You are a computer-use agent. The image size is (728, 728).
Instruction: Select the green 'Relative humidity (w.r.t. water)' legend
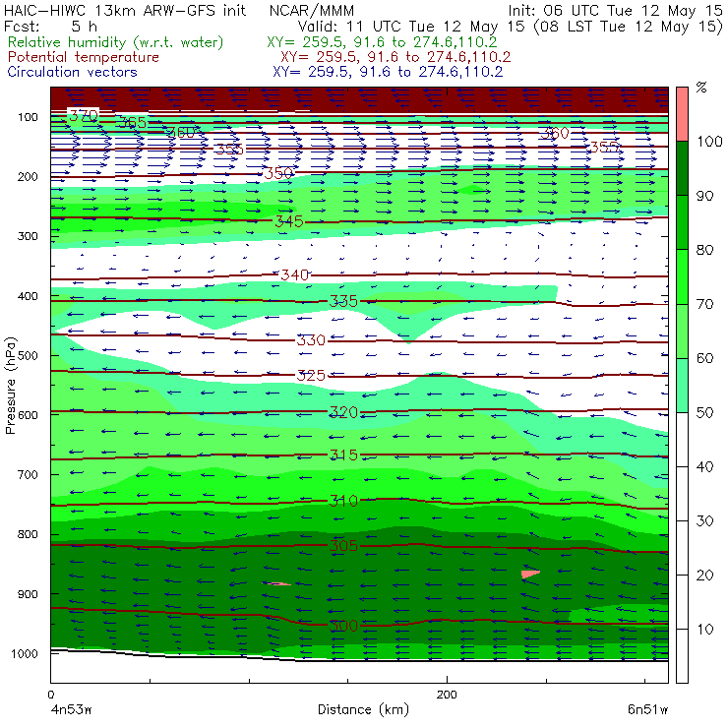click(x=116, y=42)
